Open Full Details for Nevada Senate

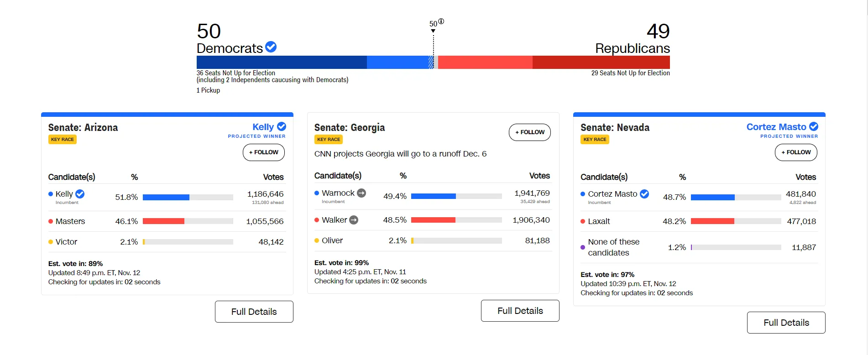pyautogui.click(x=786, y=323)
